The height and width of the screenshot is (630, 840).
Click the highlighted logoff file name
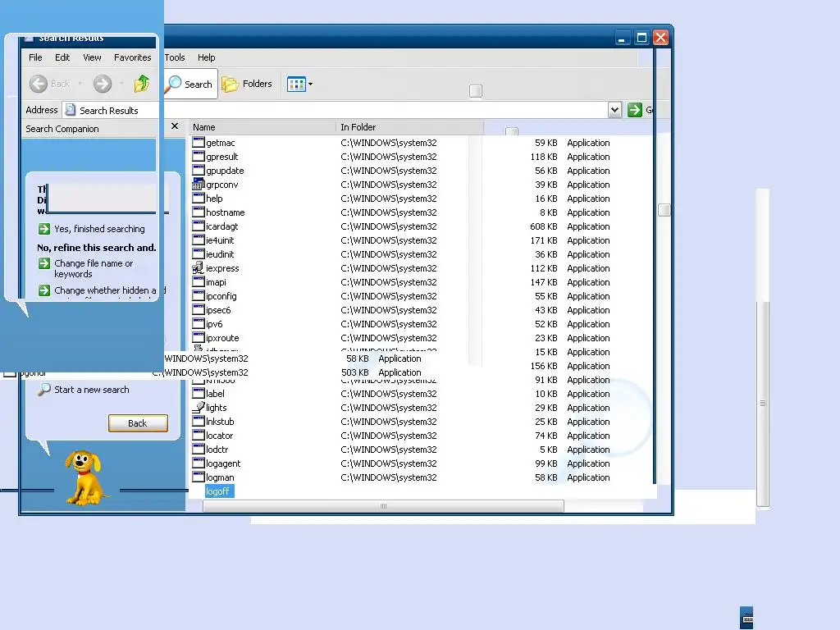(219, 491)
